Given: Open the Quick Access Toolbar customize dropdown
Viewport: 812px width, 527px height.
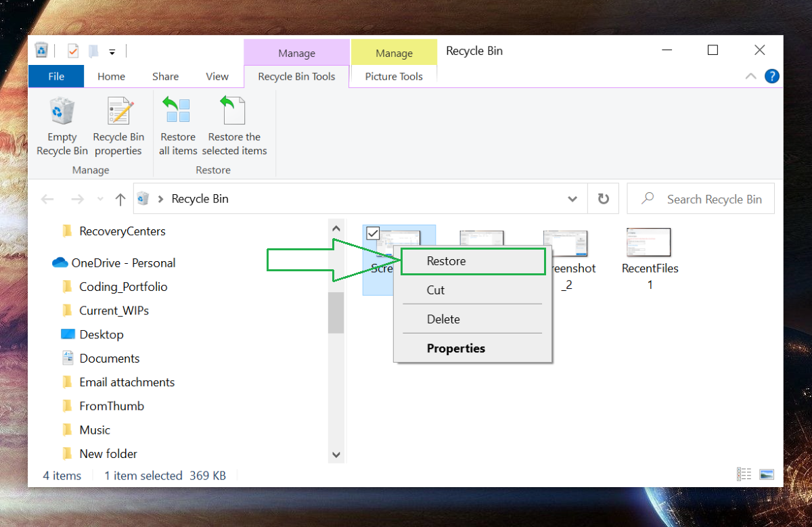Looking at the screenshot, I should [x=112, y=51].
